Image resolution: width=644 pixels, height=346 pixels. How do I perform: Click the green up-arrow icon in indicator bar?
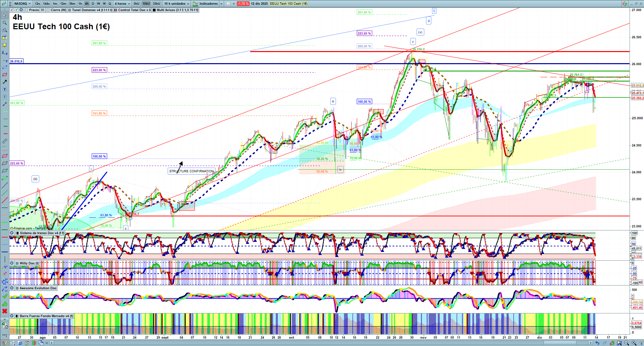coord(16,10)
